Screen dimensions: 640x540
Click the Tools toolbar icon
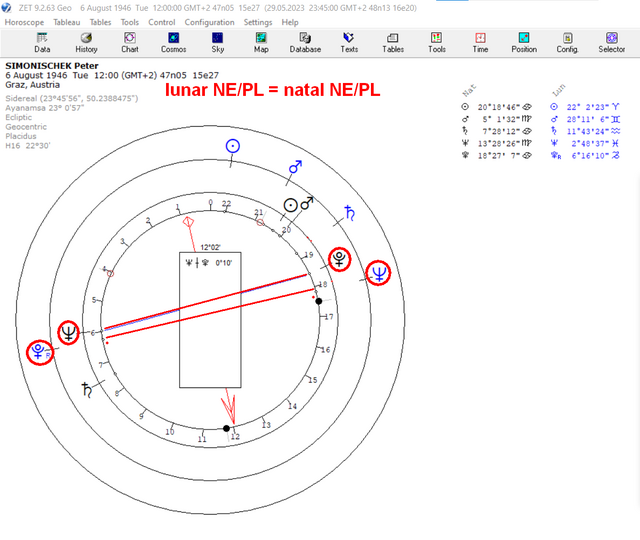pos(436,42)
